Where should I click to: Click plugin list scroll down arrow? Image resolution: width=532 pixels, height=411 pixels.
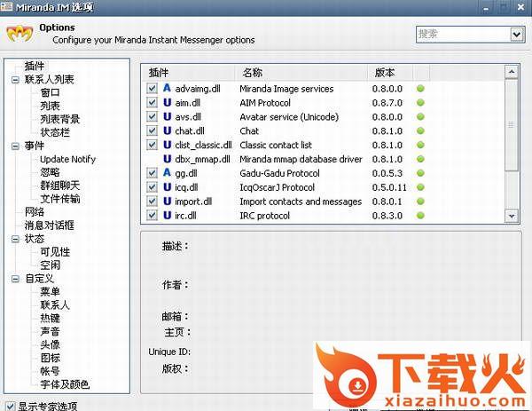coord(512,216)
